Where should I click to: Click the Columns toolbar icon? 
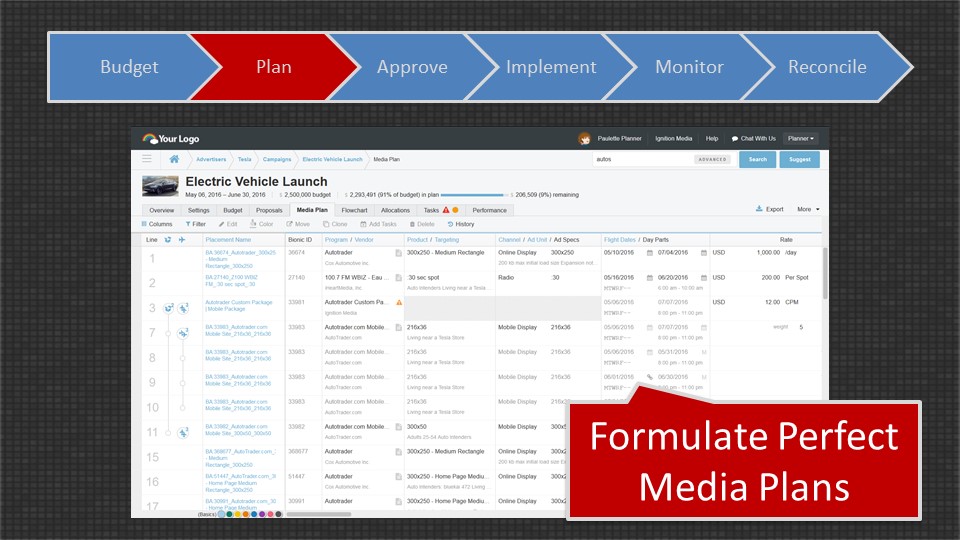(x=145, y=224)
